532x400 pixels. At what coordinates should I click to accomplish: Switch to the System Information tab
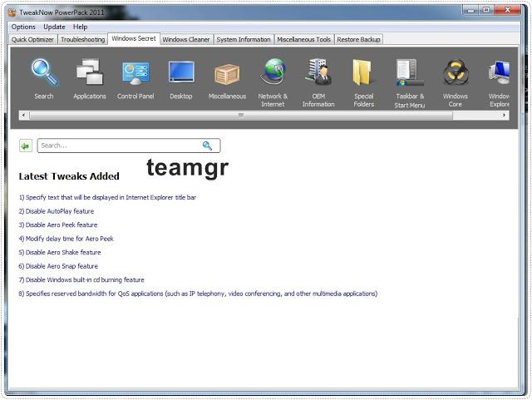244,39
